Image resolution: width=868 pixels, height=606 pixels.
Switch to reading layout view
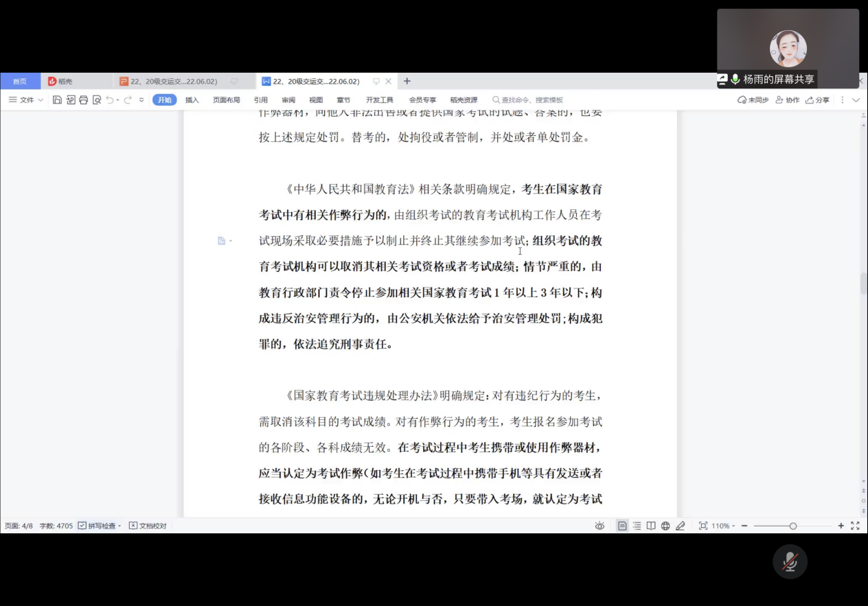point(651,526)
